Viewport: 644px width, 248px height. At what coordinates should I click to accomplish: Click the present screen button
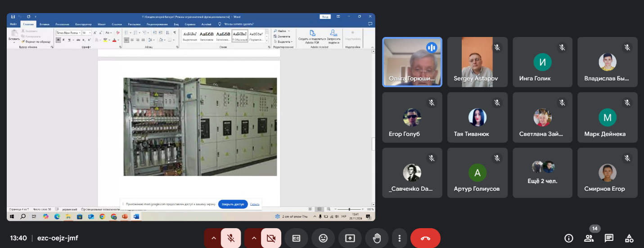(x=350, y=238)
